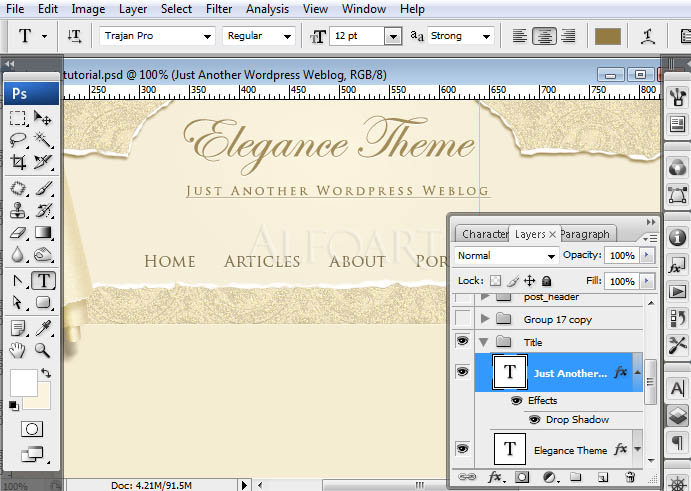Select the Path Selection tool

(18, 302)
